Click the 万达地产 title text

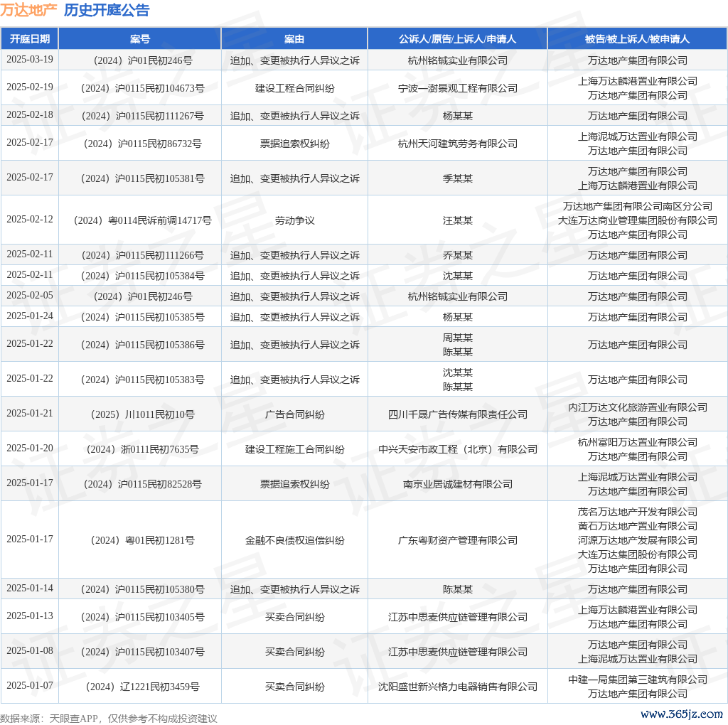[28, 10]
